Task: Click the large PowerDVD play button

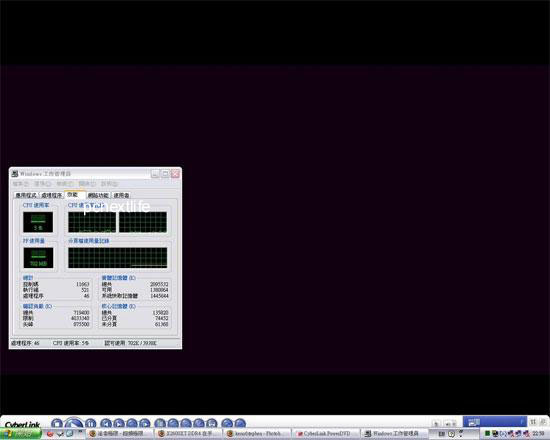Action: coord(74,423)
